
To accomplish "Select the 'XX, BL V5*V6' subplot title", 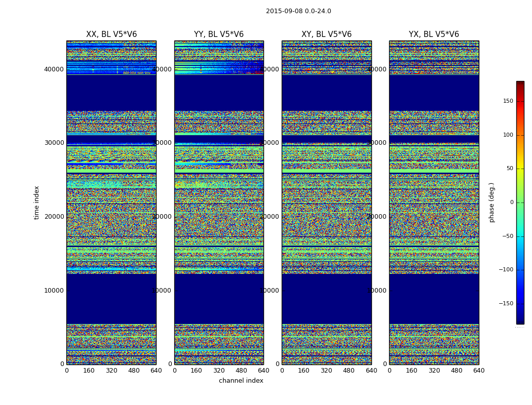I will click(x=111, y=34).
